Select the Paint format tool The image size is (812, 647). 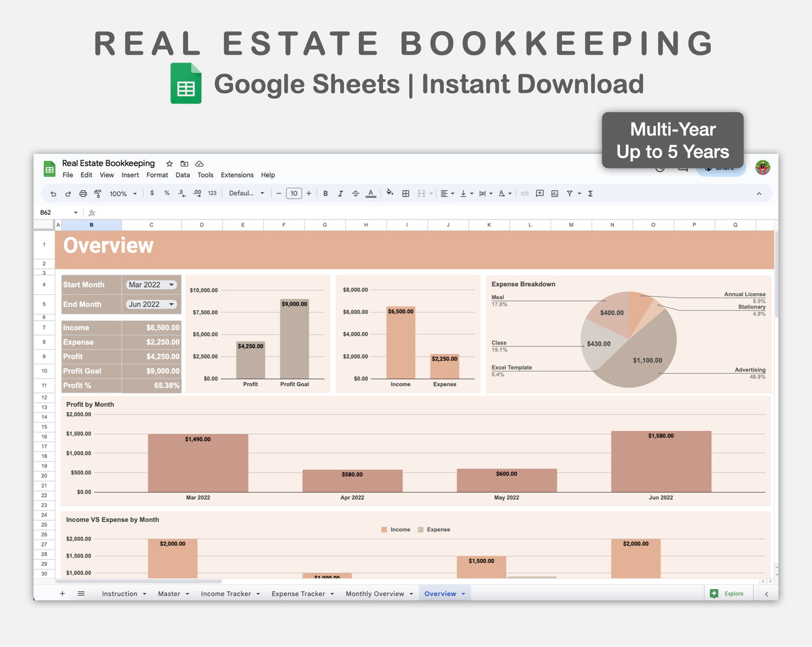point(97,193)
